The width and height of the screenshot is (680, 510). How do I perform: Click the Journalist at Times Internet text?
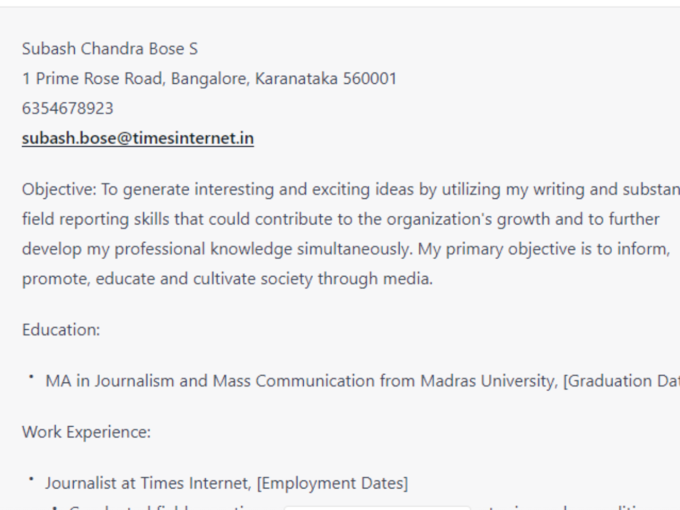(x=148, y=483)
